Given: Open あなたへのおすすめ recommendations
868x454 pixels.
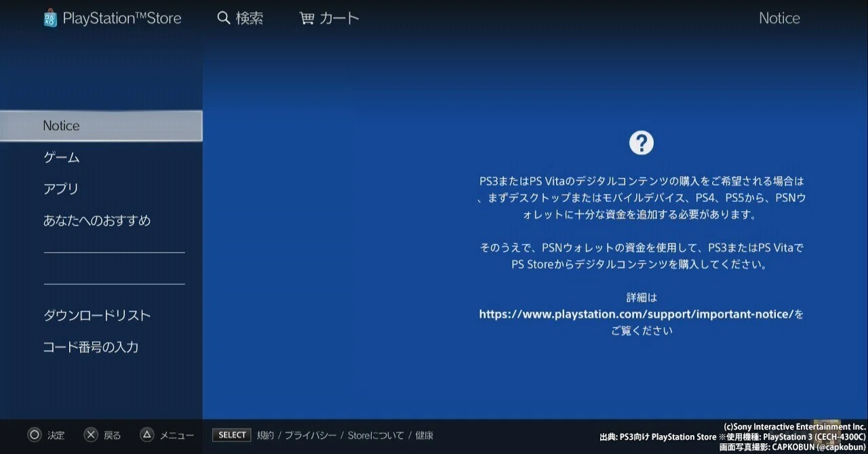Looking at the screenshot, I should 97,220.
